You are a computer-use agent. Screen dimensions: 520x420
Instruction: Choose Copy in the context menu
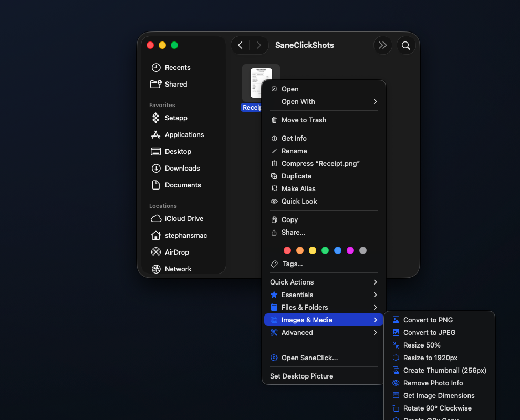pyautogui.click(x=324, y=220)
